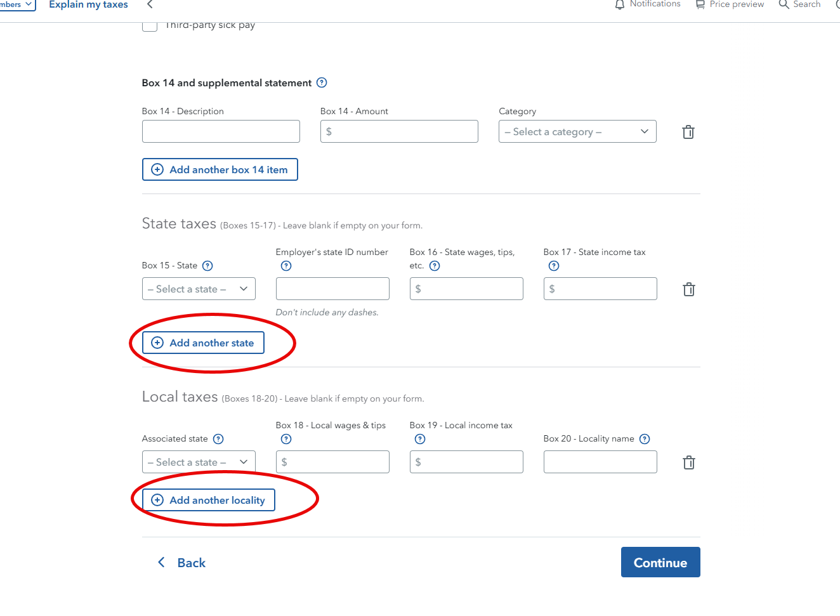Delete the state taxes row trash icon
The image size is (840, 616).
688,289
